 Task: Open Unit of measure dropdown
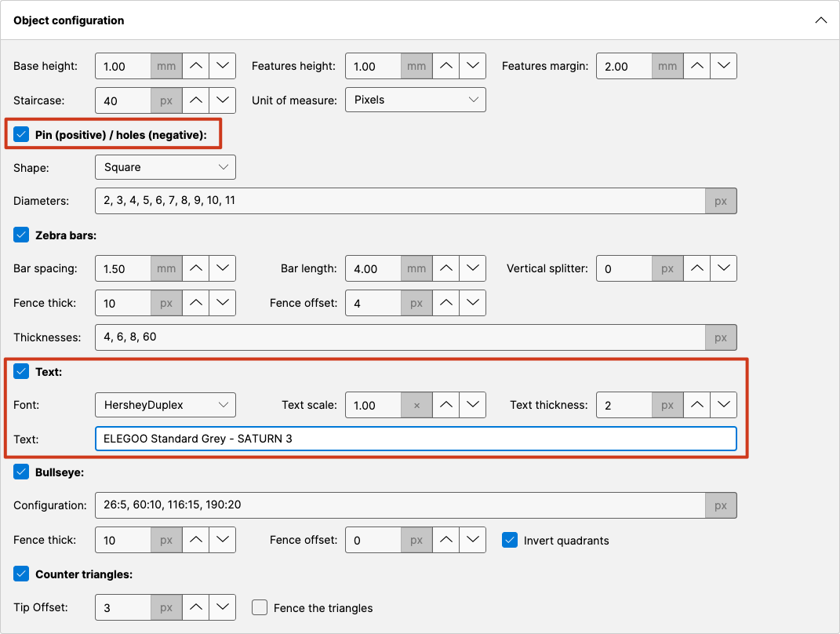(x=416, y=100)
